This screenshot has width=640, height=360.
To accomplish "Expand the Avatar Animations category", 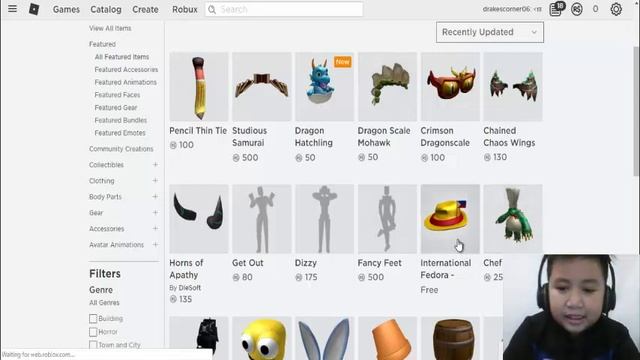I will coord(155,244).
